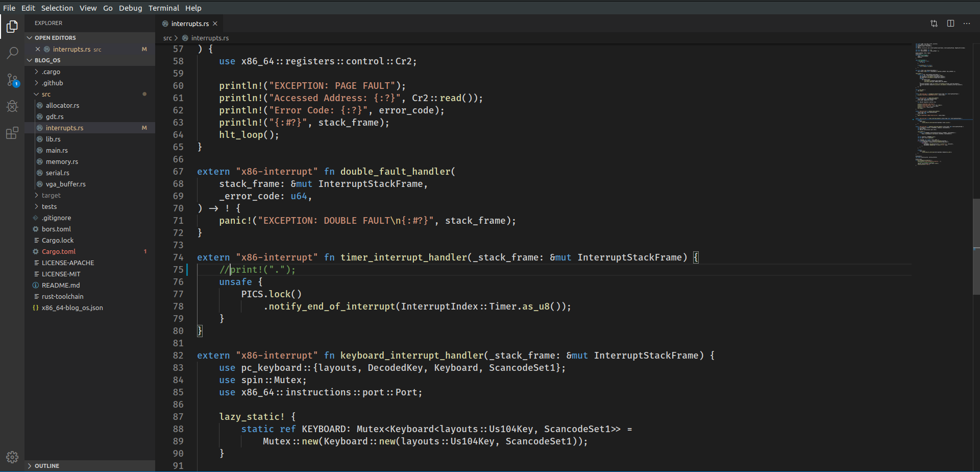The image size is (980, 472).
Task: Open main.rs from the file tree
Action: (57, 150)
